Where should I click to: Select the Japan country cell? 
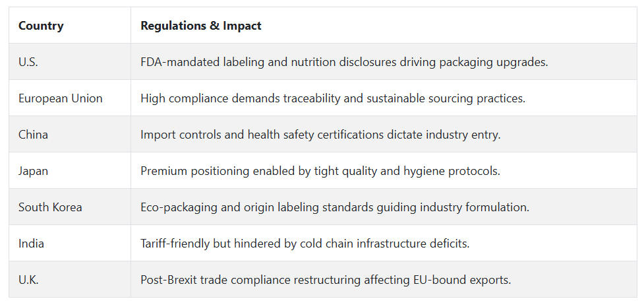pyautogui.click(x=70, y=170)
